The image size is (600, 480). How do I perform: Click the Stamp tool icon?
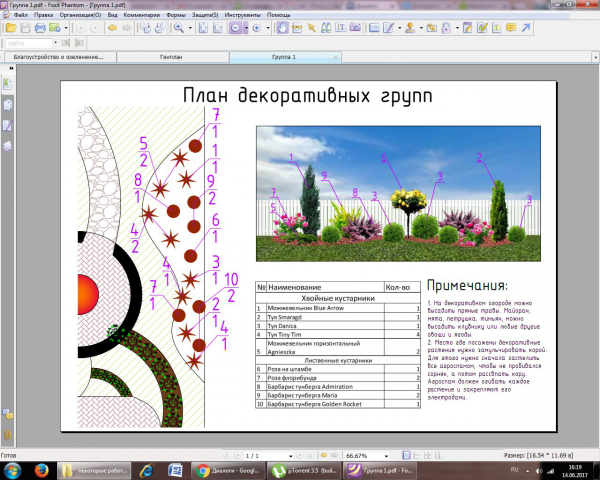tap(410, 28)
